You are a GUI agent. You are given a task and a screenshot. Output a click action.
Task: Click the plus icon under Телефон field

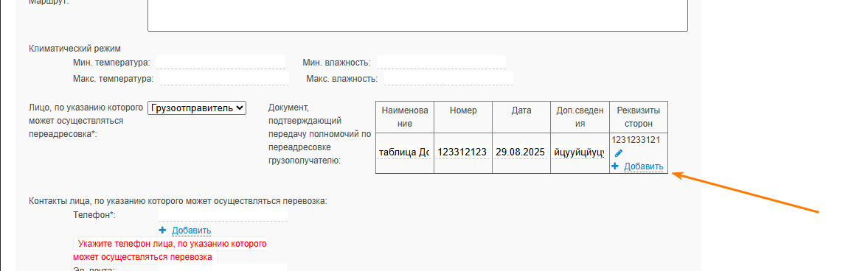[x=162, y=230]
